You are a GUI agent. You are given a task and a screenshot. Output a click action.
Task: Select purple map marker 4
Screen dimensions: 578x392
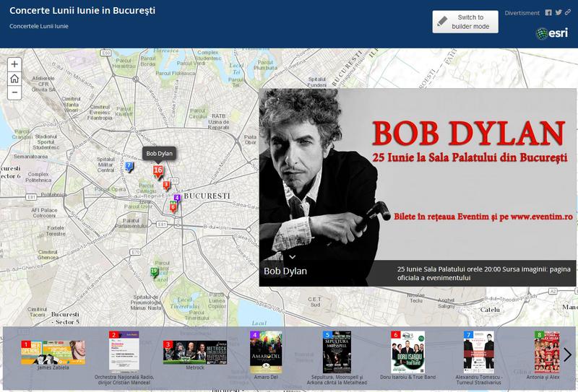[177, 199]
